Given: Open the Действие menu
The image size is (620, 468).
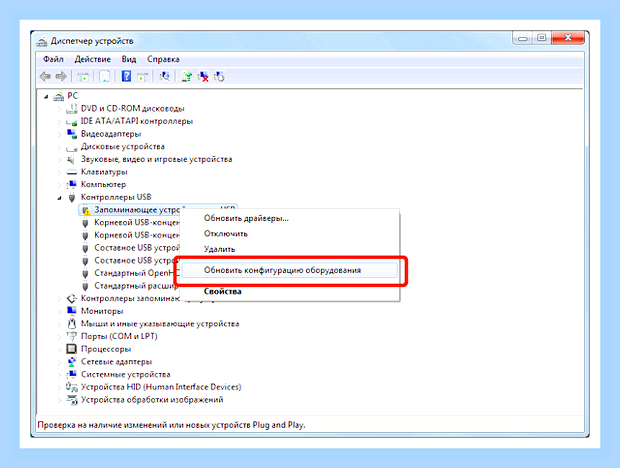Looking at the screenshot, I should click(93, 59).
